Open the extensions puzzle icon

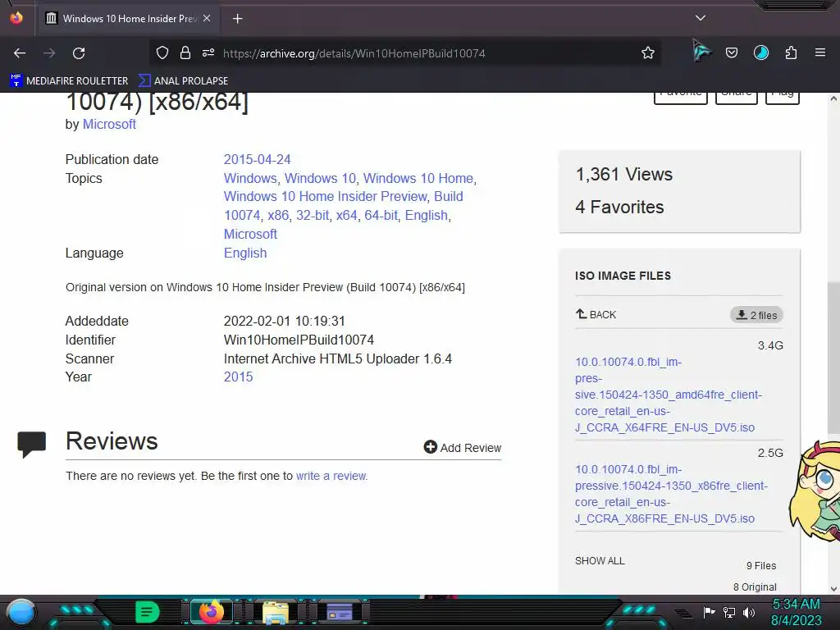click(x=791, y=52)
